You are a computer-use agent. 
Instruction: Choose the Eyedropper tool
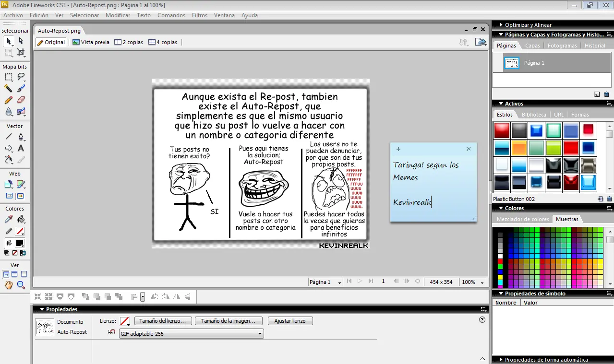coord(8,219)
